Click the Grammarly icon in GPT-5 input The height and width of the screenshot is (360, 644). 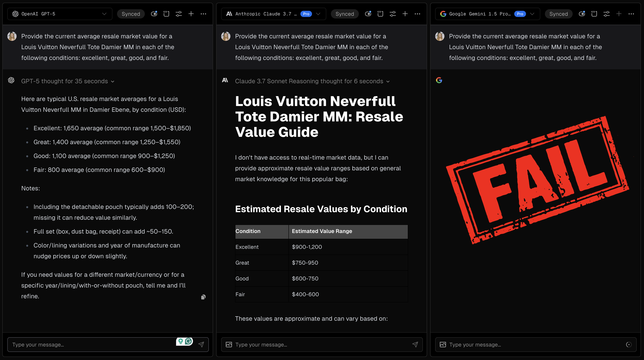[189, 341]
